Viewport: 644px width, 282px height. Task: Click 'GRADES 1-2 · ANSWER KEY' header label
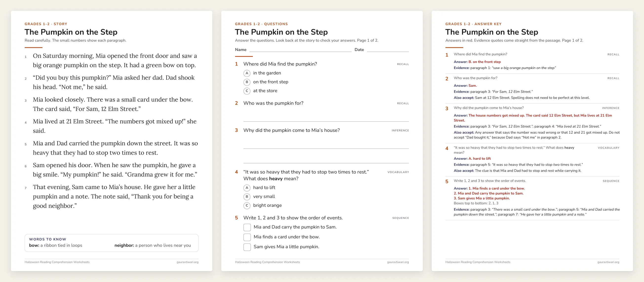(x=473, y=24)
